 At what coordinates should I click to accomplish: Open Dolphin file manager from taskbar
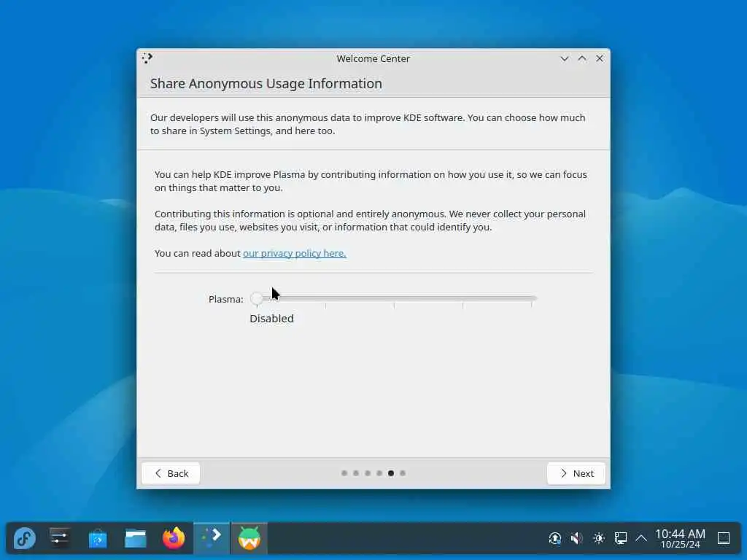pyautogui.click(x=136, y=539)
